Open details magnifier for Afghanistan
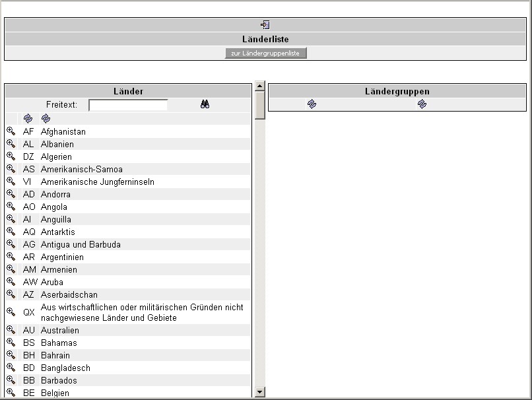The image size is (532, 400). coord(11,131)
